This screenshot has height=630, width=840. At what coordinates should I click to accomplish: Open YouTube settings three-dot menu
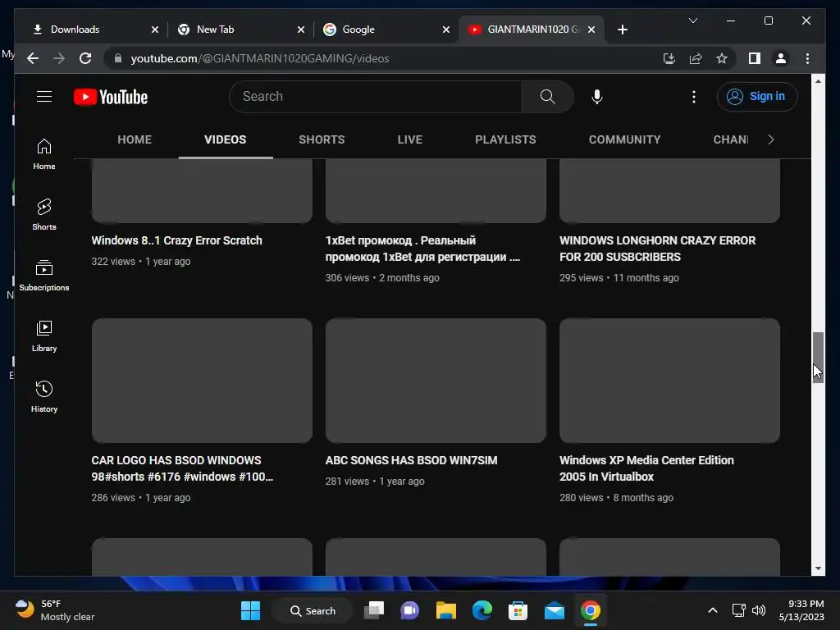coord(694,97)
